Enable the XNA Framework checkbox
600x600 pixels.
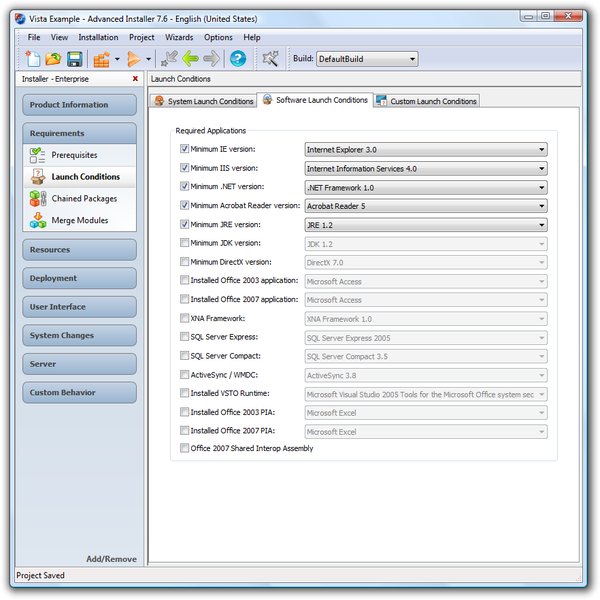click(x=184, y=318)
